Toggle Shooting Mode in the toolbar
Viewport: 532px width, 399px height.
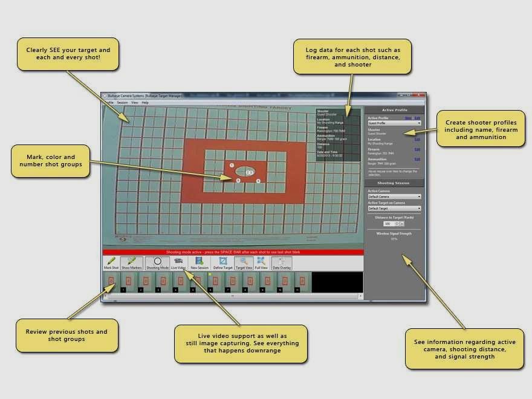157,264
